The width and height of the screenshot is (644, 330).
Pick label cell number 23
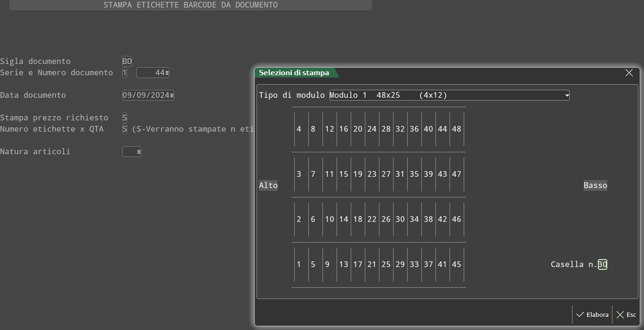coord(372,174)
